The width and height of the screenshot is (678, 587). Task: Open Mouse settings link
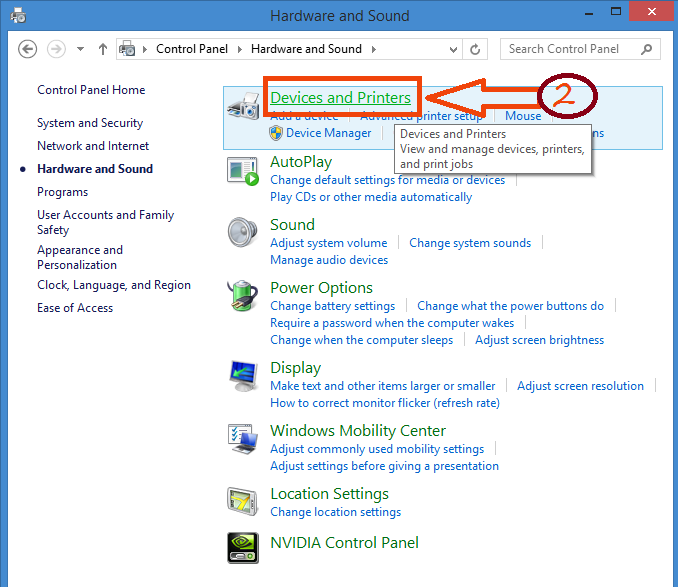pyautogui.click(x=523, y=116)
